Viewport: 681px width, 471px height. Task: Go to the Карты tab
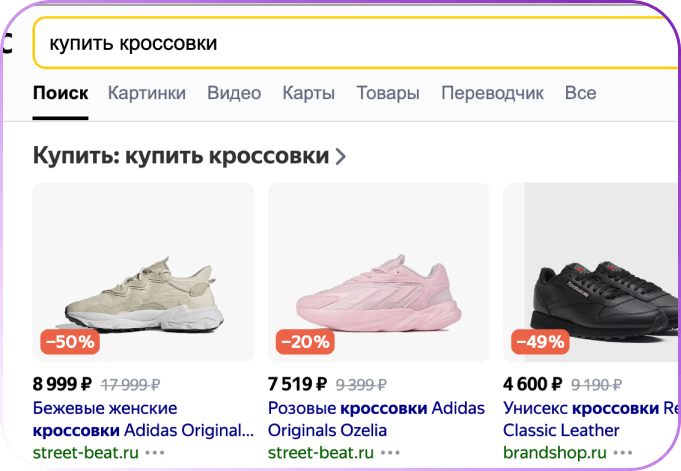308,93
